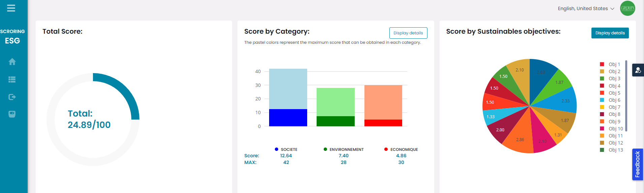Open the green GROUPA profile avatar
This screenshot has height=193, width=644.
point(627,8)
